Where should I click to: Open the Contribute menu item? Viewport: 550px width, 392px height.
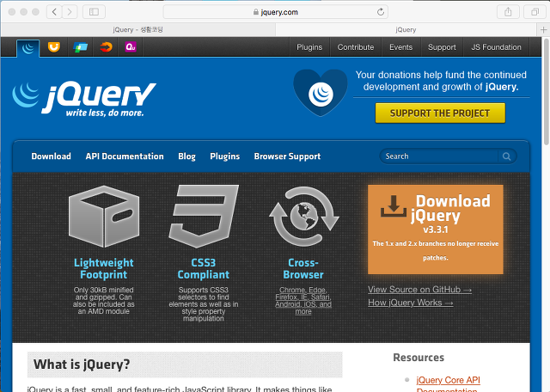pos(356,47)
